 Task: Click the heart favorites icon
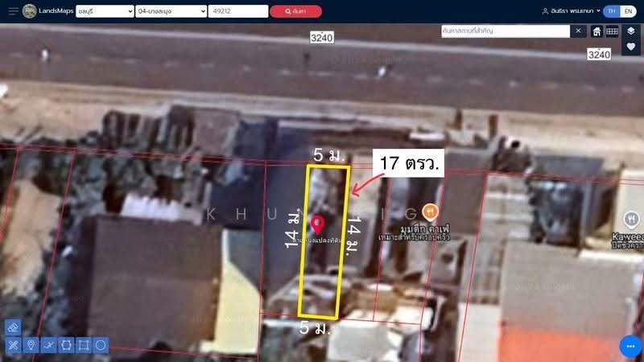click(631, 47)
